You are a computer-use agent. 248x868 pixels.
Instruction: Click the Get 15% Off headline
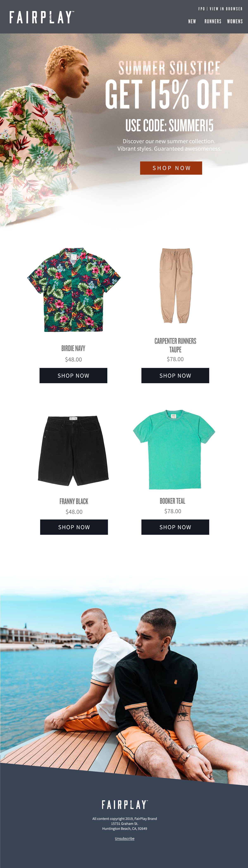(169, 95)
